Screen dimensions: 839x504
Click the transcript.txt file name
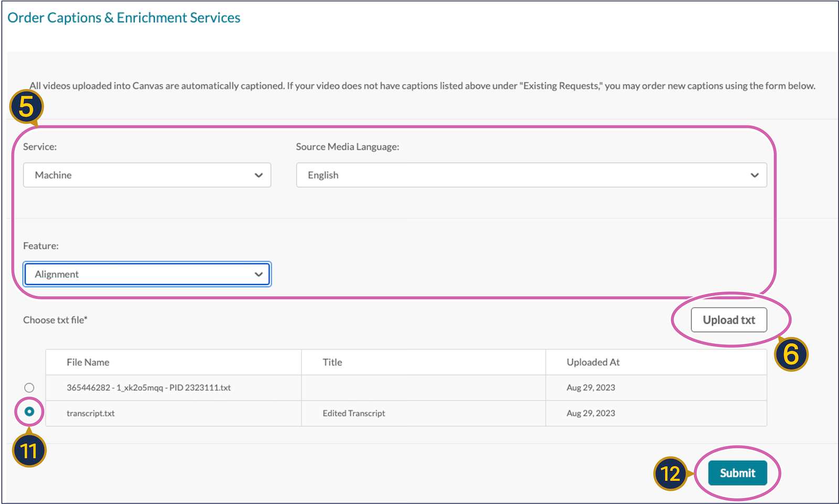point(91,413)
